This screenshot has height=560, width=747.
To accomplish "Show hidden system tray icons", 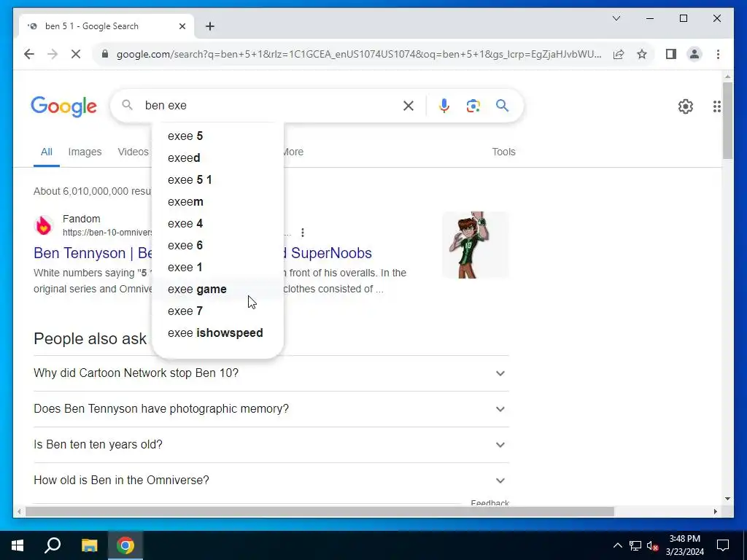I will tap(617, 545).
